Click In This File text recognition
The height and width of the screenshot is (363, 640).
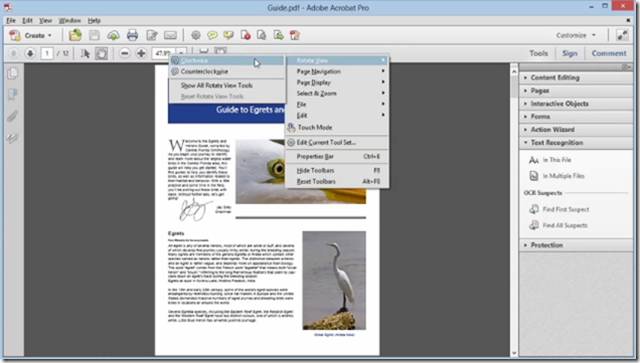(550, 160)
